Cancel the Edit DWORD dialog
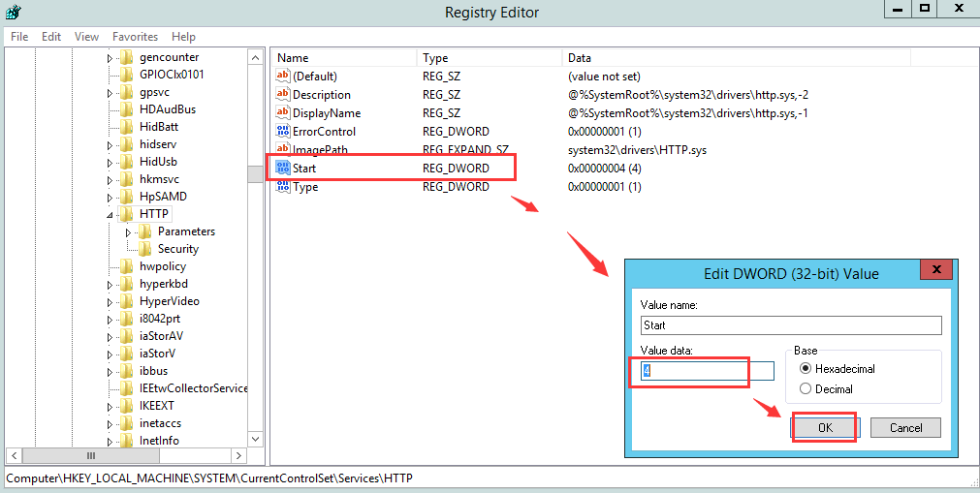Image resolution: width=980 pixels, height=493 pixels. click(x=905, y=427)
